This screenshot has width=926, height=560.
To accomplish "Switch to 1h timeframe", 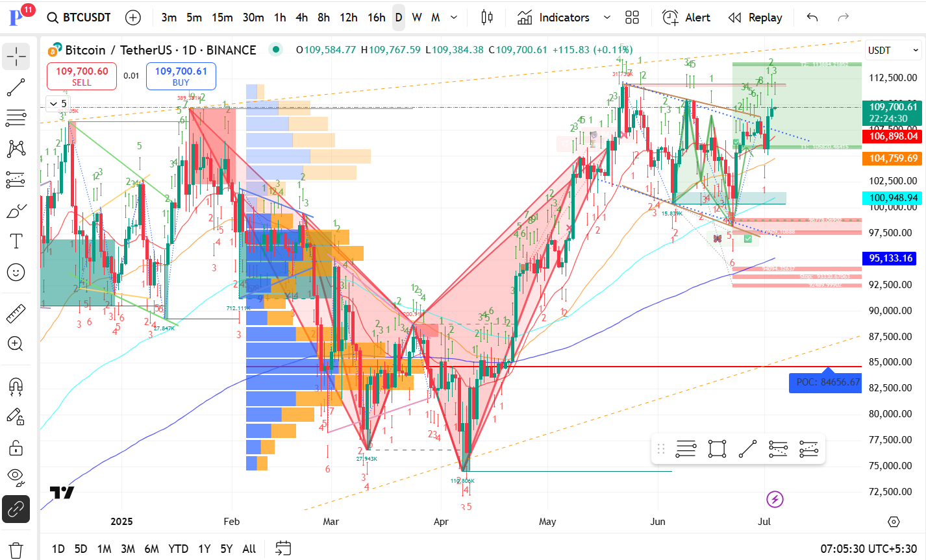I will 280,18.
